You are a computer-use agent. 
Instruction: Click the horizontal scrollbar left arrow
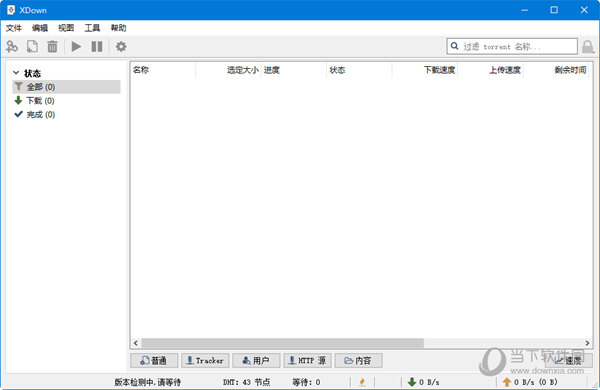click(x=136, y=343)
